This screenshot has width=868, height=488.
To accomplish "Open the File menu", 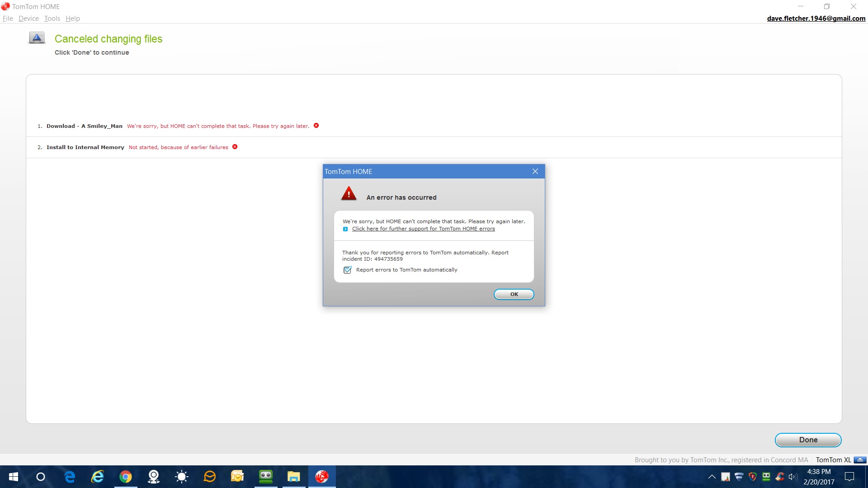I will coord(8,19).
